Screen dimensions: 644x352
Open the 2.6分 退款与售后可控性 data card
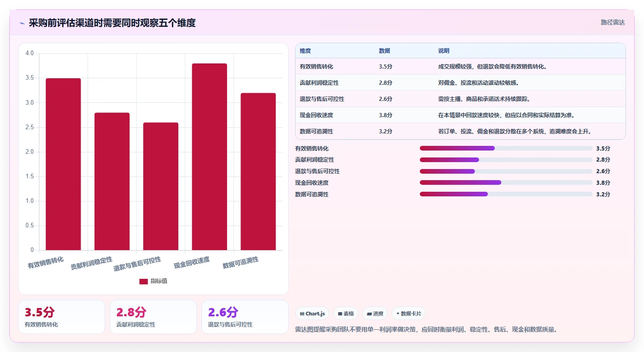[x=245, y=317]
